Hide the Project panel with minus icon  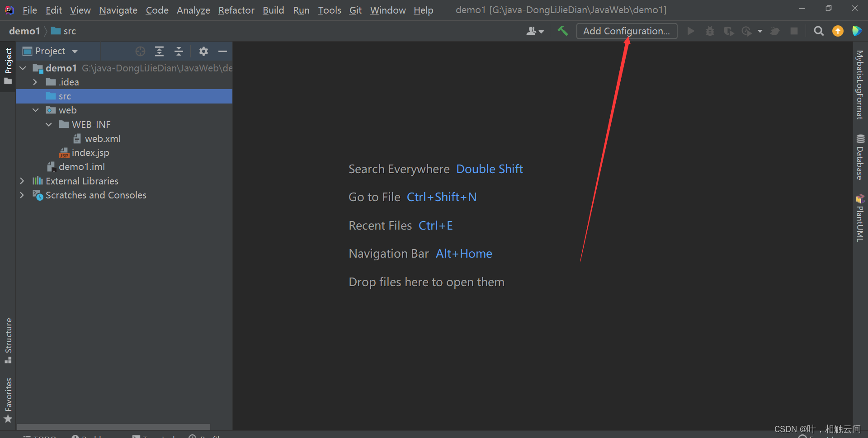coord(222,51)
